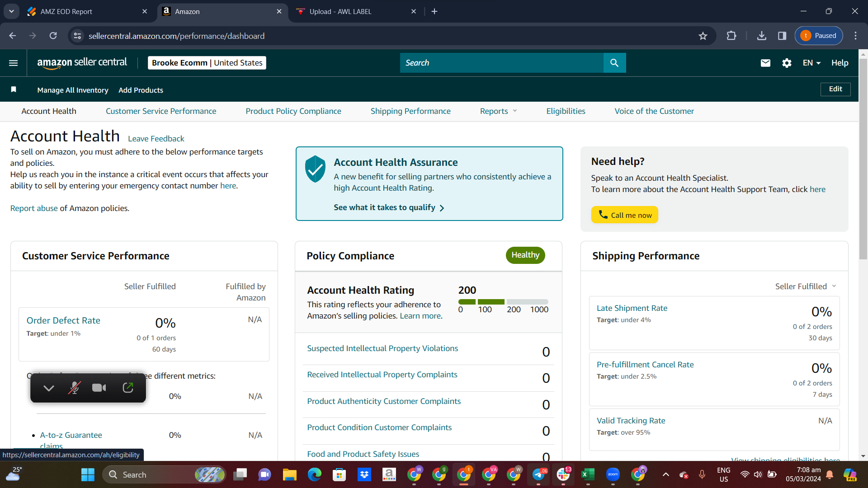Open the browser extensions puzzle icon
Viewport: 868px width, 488px height.
(731, 36)
